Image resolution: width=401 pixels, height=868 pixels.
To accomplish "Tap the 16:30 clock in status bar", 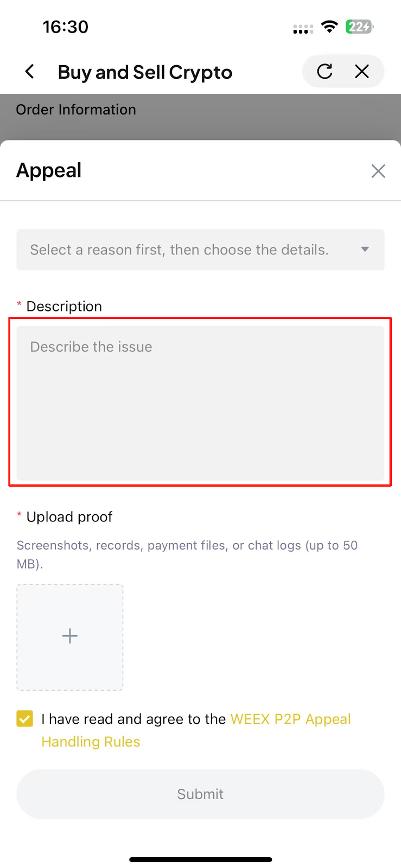I will tap(66, 27).
